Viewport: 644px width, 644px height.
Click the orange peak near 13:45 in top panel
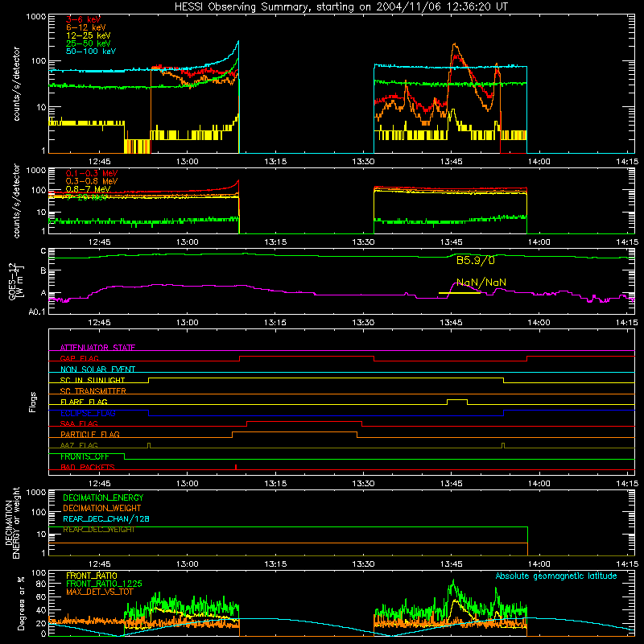click(455, 45)
